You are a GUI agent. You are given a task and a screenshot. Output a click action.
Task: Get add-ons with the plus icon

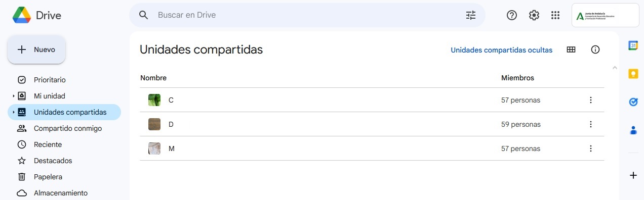point(633,175)
